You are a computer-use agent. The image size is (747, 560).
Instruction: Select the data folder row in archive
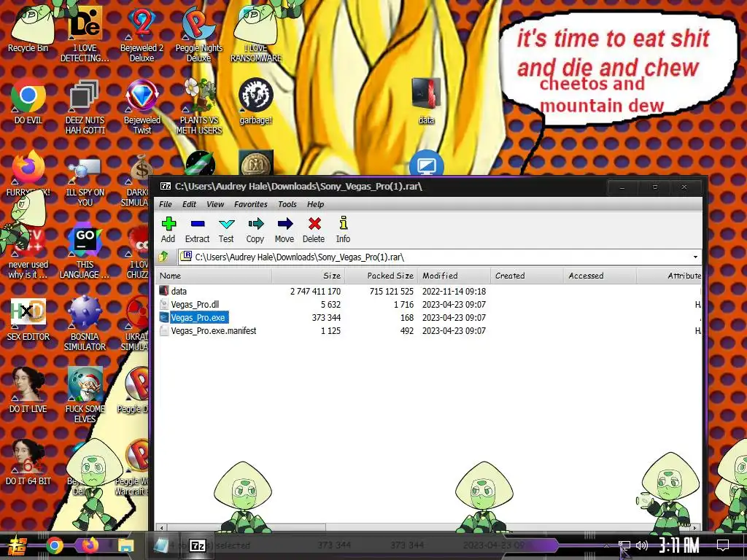429,291
